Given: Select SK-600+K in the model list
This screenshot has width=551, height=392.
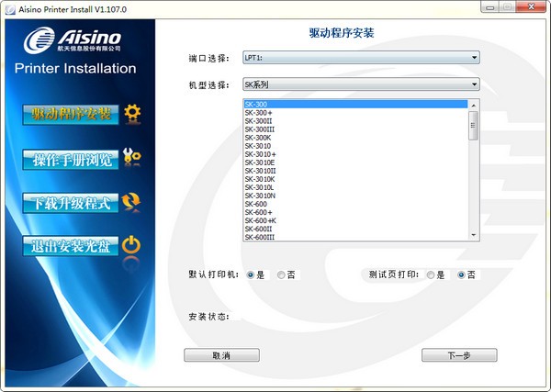Looking at the screenshot, I should [355, 220].
